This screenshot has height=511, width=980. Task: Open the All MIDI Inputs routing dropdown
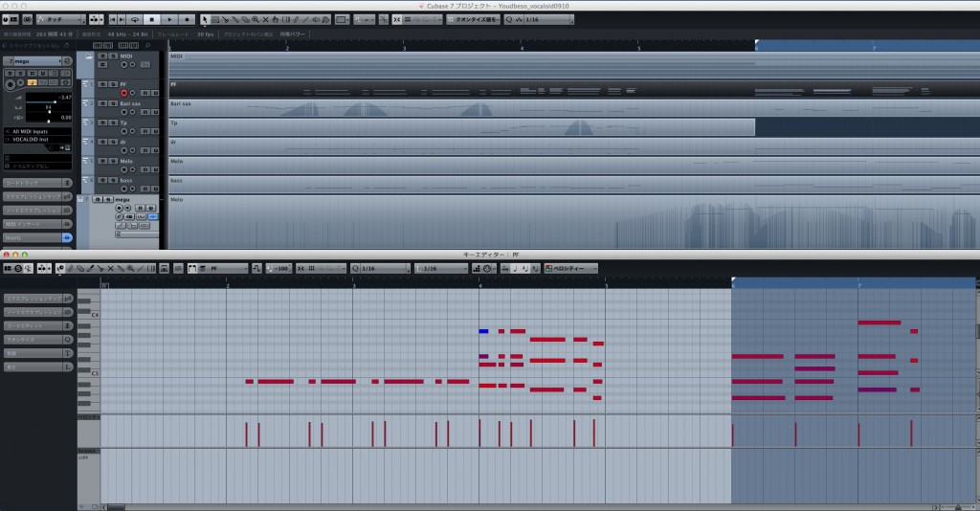click(x=37, y=131)
